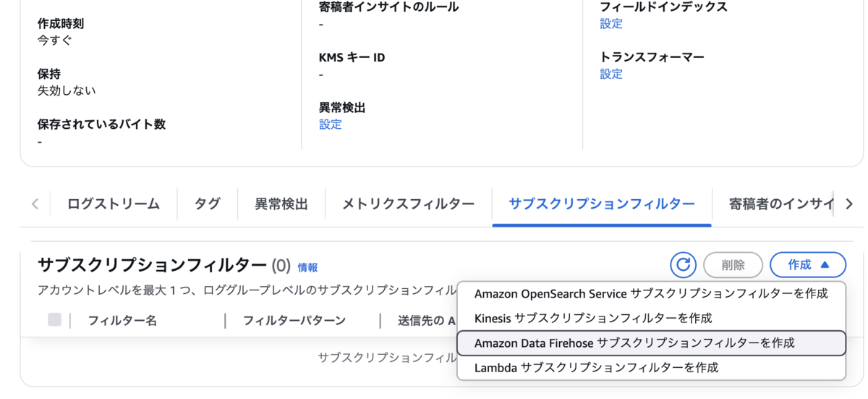The image size is (868, 399).
Task: Choose Amazon OpenSearch Service subscription filter option
Action: point(651,293)
